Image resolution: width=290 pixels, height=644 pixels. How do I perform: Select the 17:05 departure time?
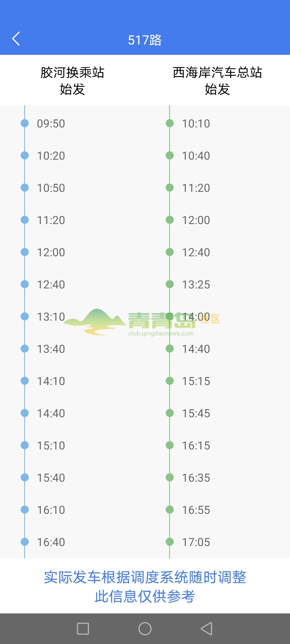pyautogui.click(x=196, y=542)
